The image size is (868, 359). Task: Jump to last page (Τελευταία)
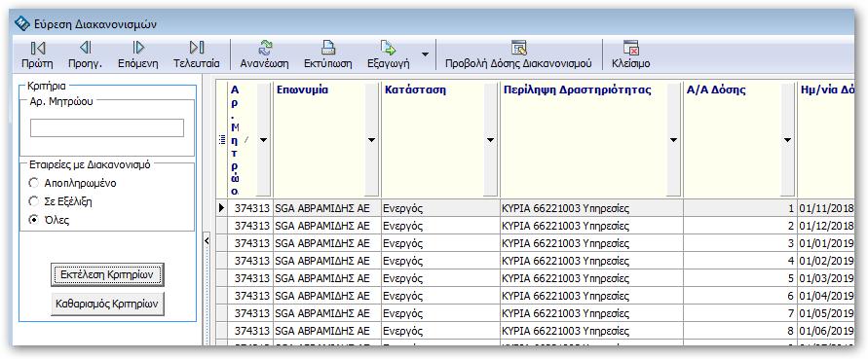[196, 54]
